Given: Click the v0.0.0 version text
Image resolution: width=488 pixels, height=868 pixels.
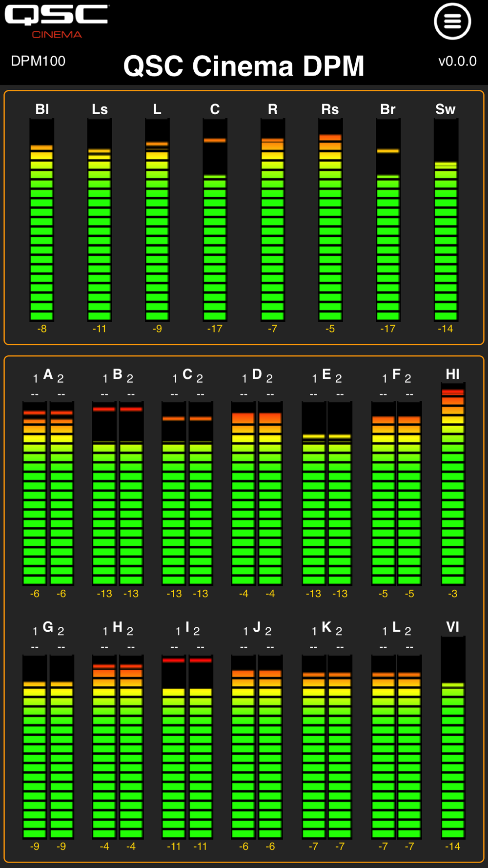Looking at the screenshot, I should pos(457,61).
